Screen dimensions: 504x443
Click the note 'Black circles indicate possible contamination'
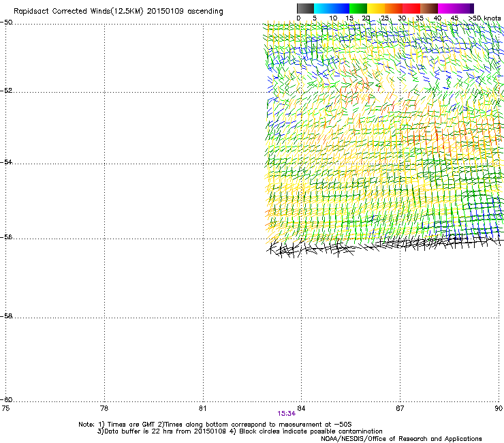pyautogui.click(x=311, y=431)
